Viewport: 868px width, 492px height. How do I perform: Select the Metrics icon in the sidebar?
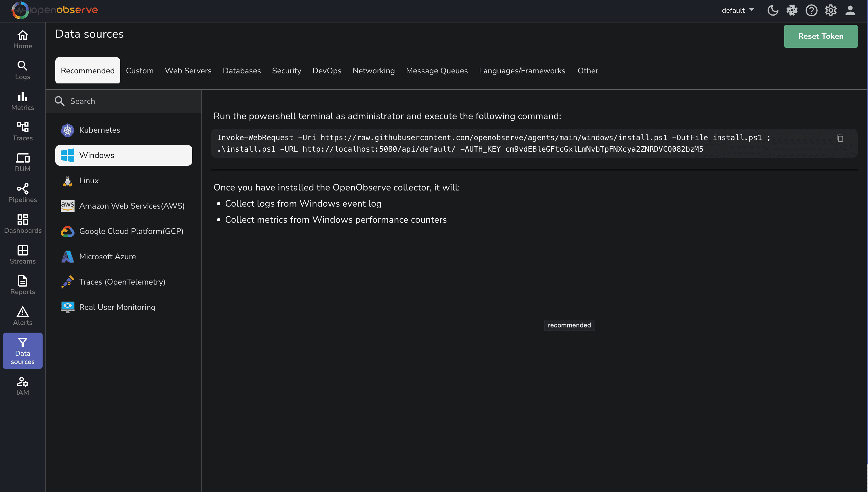pos(22,101)
